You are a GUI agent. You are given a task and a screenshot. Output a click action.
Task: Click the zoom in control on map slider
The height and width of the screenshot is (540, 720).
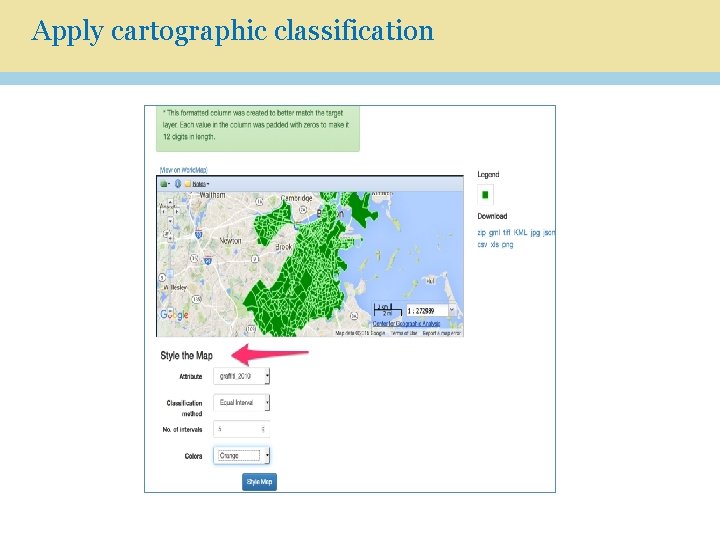click(170, 239)
